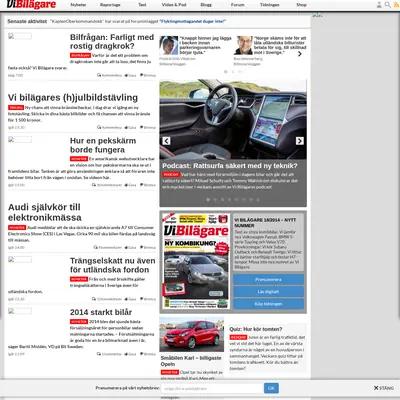
Task: Click the Vi Bilägare logo
Action: click(x=31, y=5)
